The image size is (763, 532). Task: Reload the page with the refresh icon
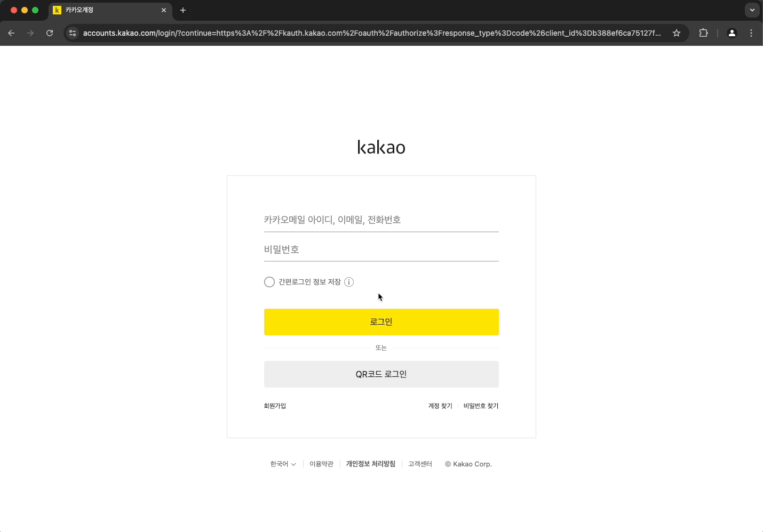[50, 33]
